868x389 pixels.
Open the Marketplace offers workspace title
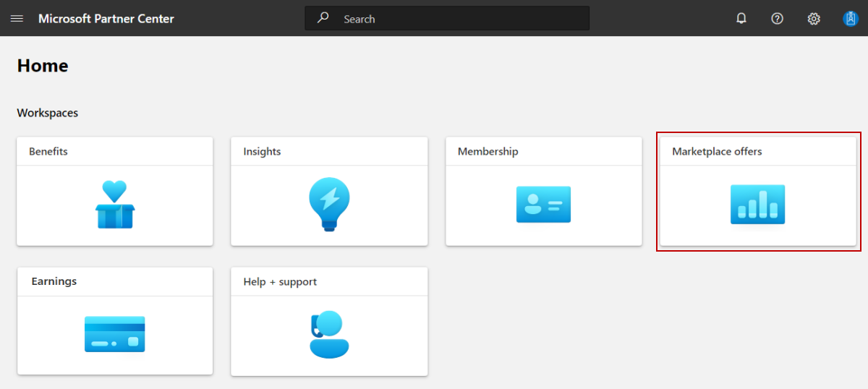pyautogui.click(x=717, y=152)
